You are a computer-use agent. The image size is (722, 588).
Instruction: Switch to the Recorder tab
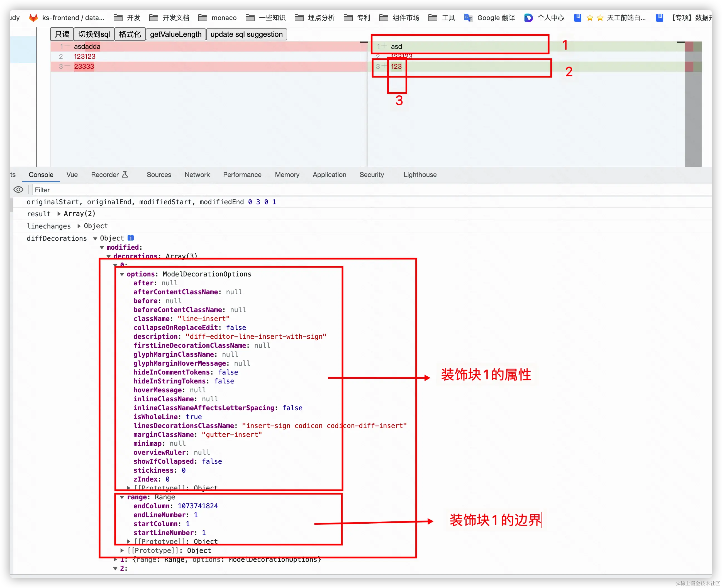(x=109, y=174)
